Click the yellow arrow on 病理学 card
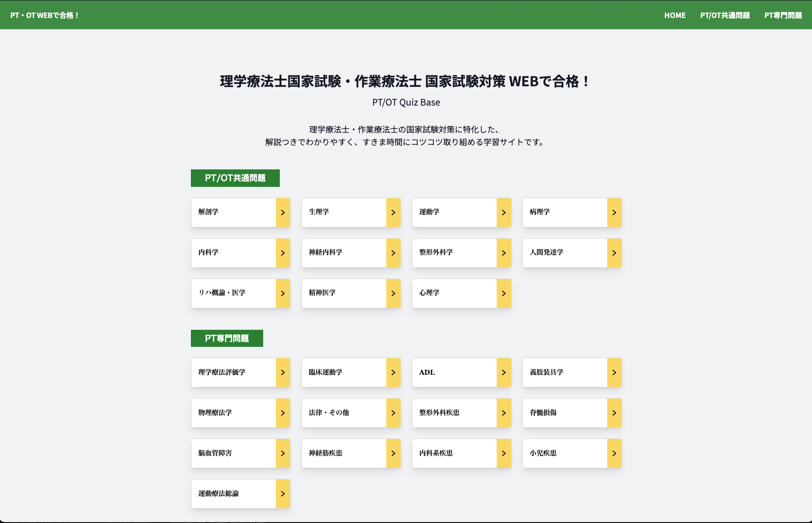This screenshot has height=523, width=812. click(x=614, y=213)
